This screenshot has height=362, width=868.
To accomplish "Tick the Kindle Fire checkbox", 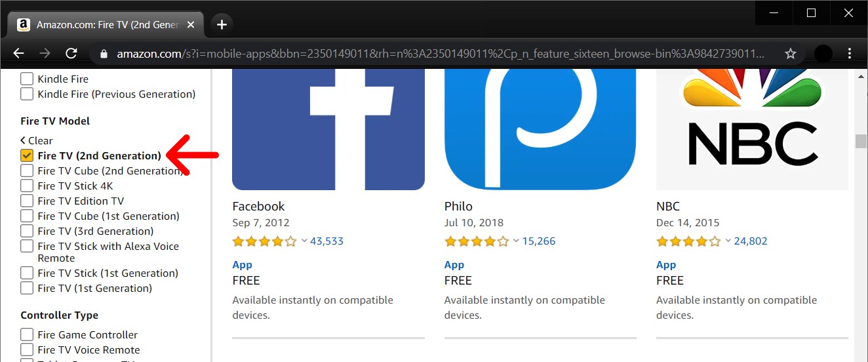I will click(27, 79).
